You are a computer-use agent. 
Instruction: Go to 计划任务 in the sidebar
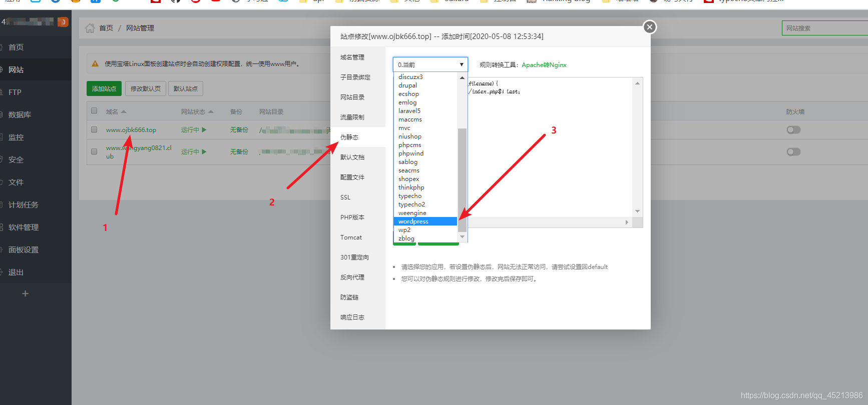click(36, 204)
